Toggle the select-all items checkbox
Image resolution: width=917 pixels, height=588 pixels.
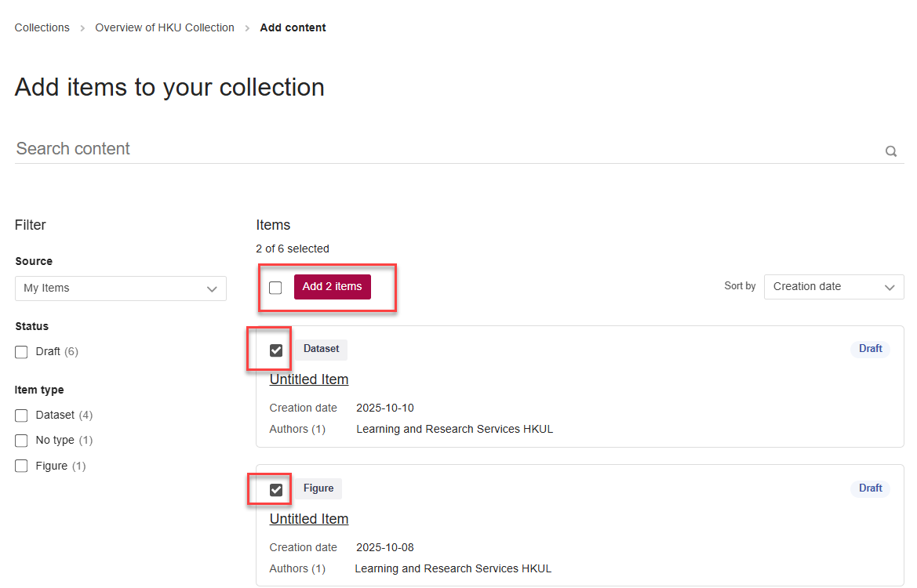click(275, 288)
